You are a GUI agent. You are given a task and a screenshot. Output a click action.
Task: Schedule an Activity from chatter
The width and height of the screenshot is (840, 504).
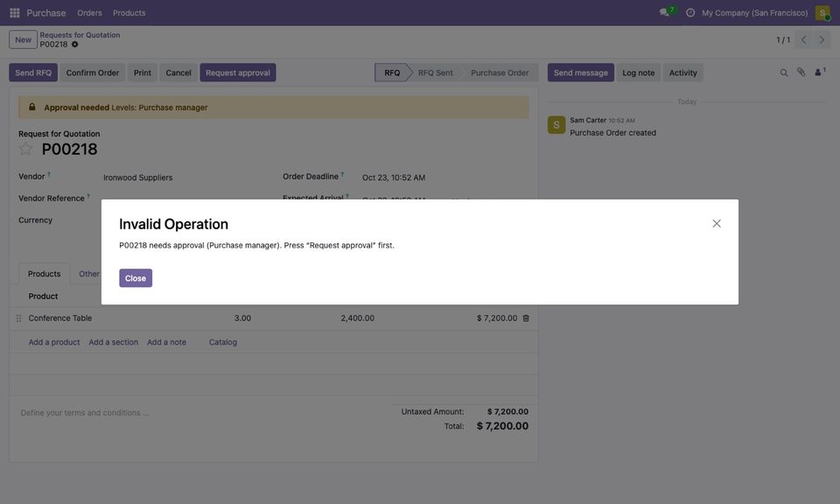[683, 73]
